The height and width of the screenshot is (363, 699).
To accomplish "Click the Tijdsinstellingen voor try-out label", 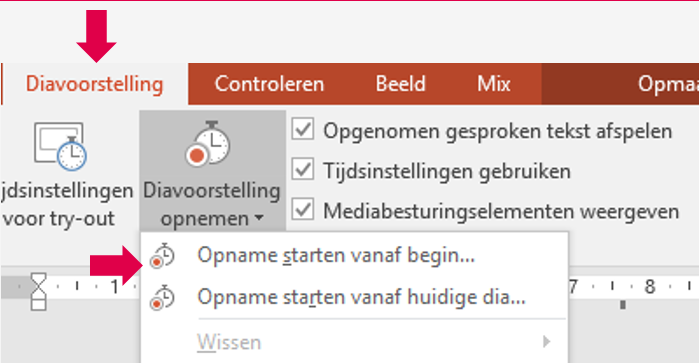I will (x=67, y=205).
